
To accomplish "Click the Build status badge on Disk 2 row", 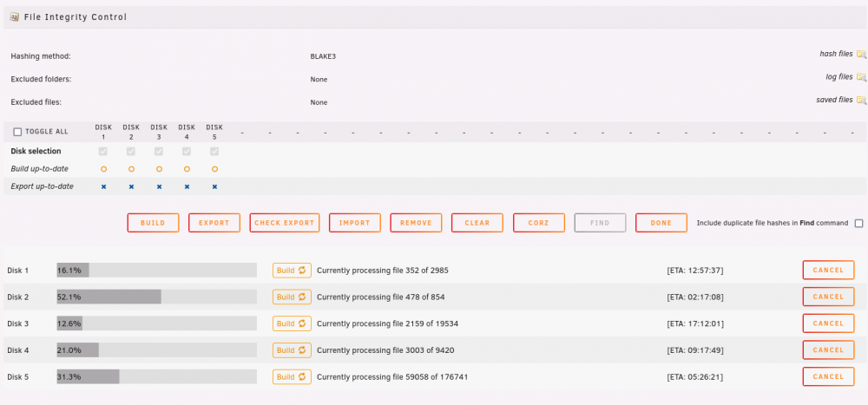I will [x=292, y=297].
